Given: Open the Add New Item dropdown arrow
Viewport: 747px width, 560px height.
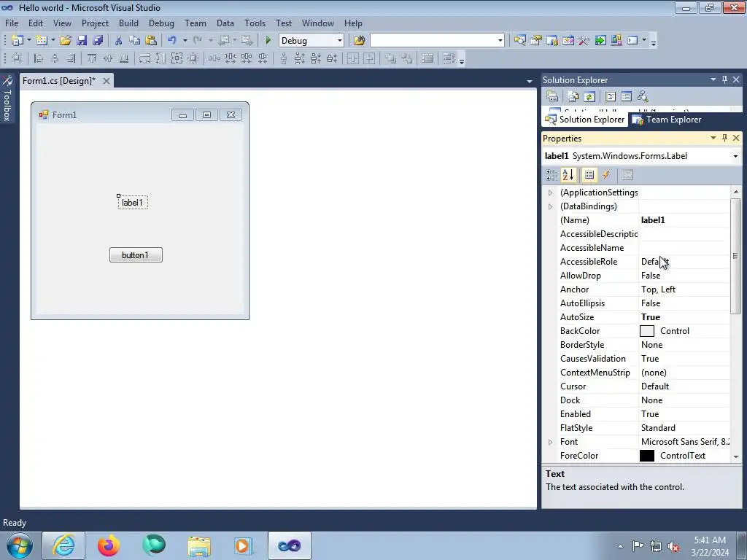Looking at the screenshot, I should tap(53, 41).
